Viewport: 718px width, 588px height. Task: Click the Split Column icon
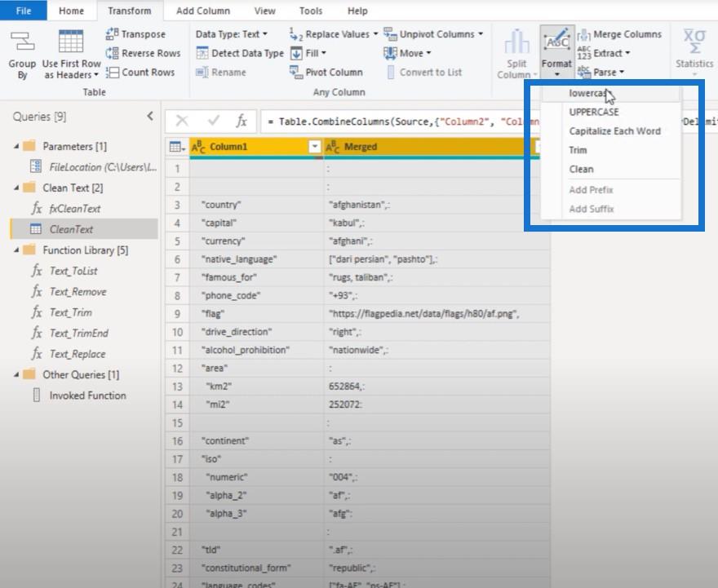(516, 42)
